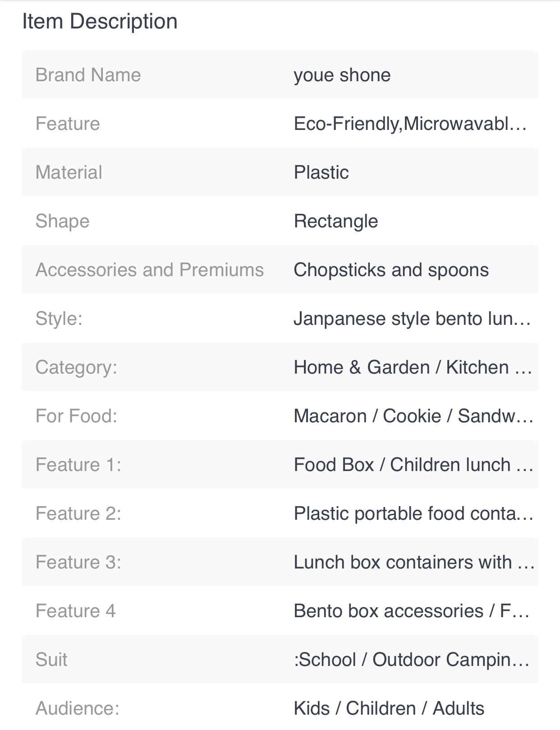This screenshot has height=730, width=560.
Task: Tap the Feature 3: row label
Action: [x=78, y=562]
